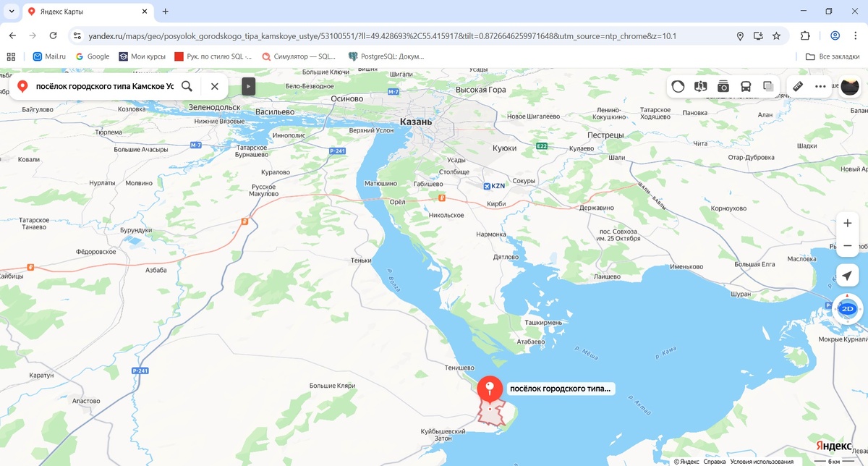Clear search with X button
Image resolution: width=868 pixels, height=466 pixels.
[x=214, y=86]
